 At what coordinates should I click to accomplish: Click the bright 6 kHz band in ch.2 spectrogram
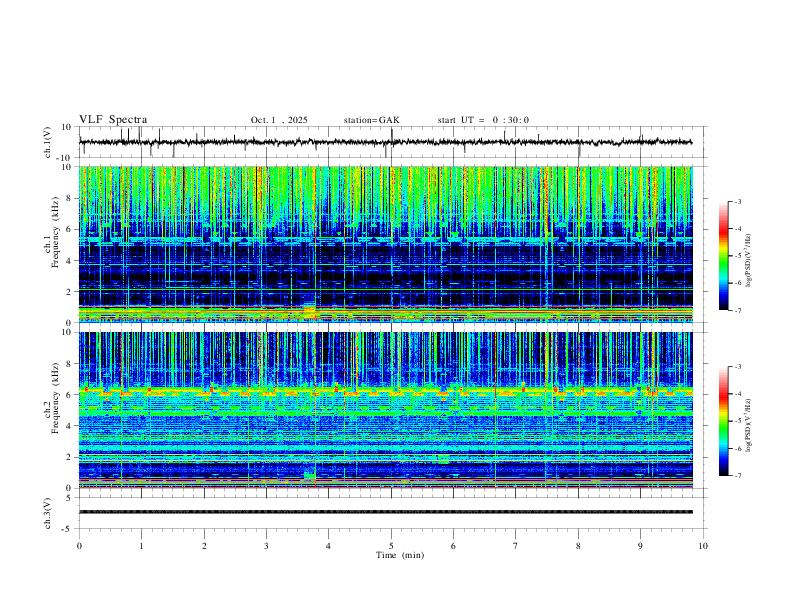[x=385, y=391]
